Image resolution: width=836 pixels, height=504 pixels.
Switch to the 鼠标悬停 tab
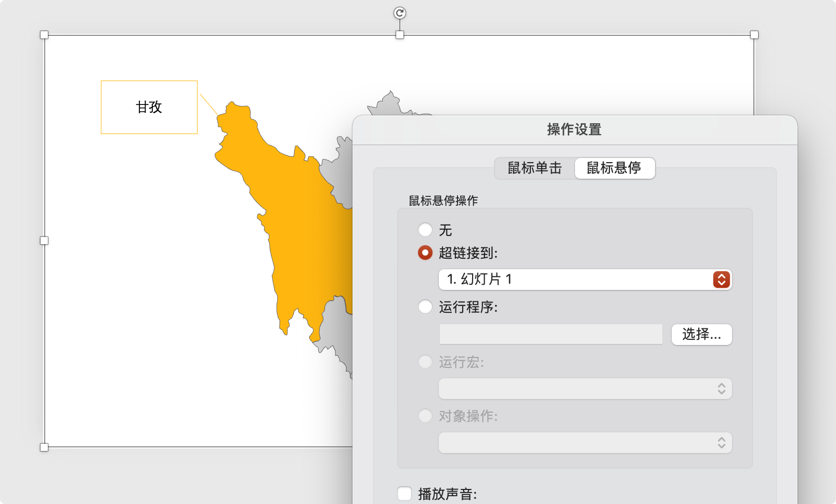coord(614,168)
